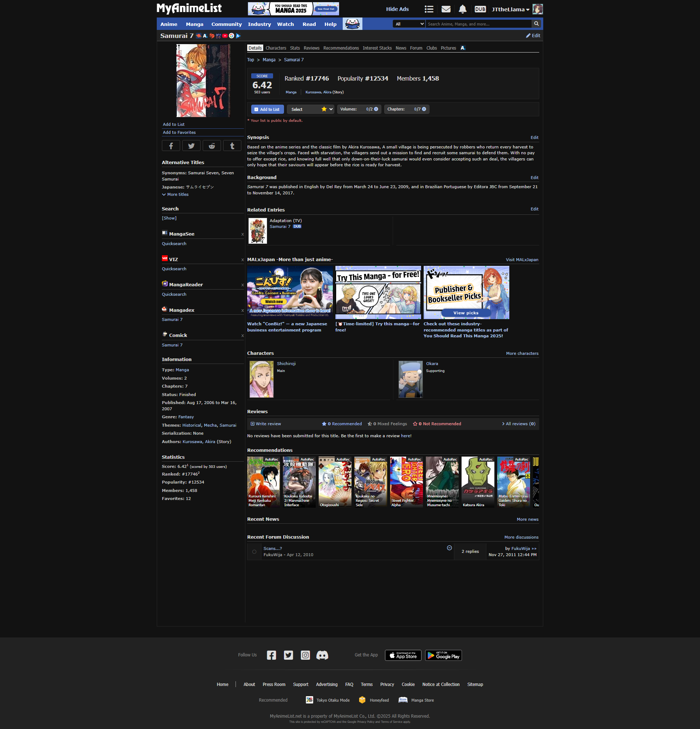This screenshot has height=729, width=700.
Task: Open the Community menu
Action: [x=226, y=24]
